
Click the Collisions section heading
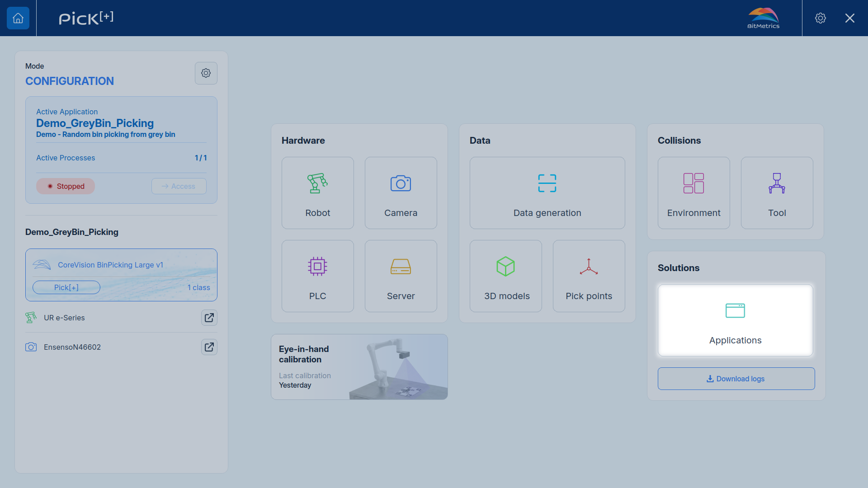click(679, 141)
